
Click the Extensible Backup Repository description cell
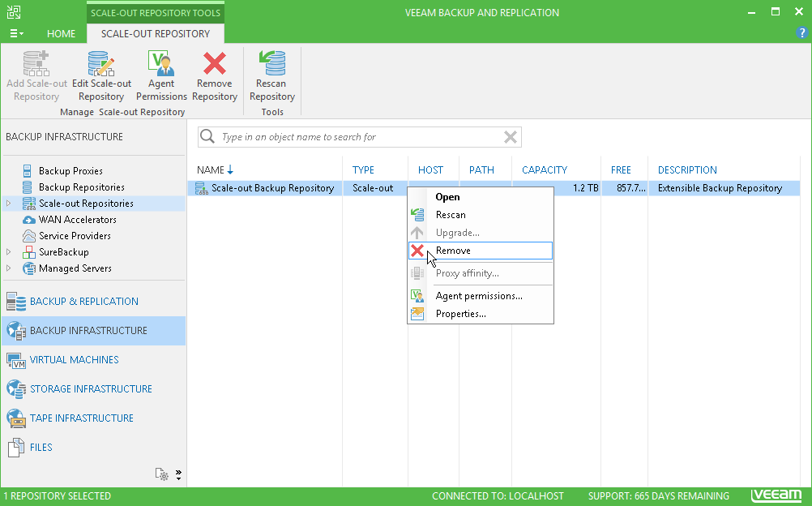tap(720, 188)
